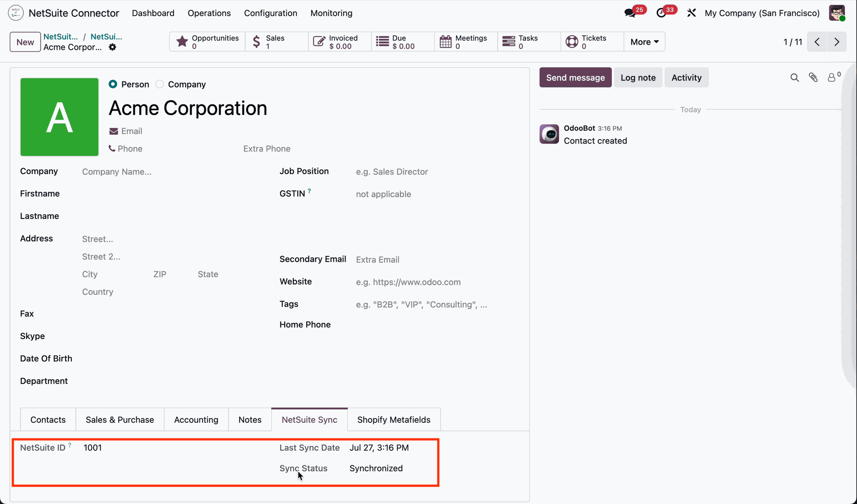857x504 pixels.
Task: Search messages with the magnifier icon
Action: [795, 78]
